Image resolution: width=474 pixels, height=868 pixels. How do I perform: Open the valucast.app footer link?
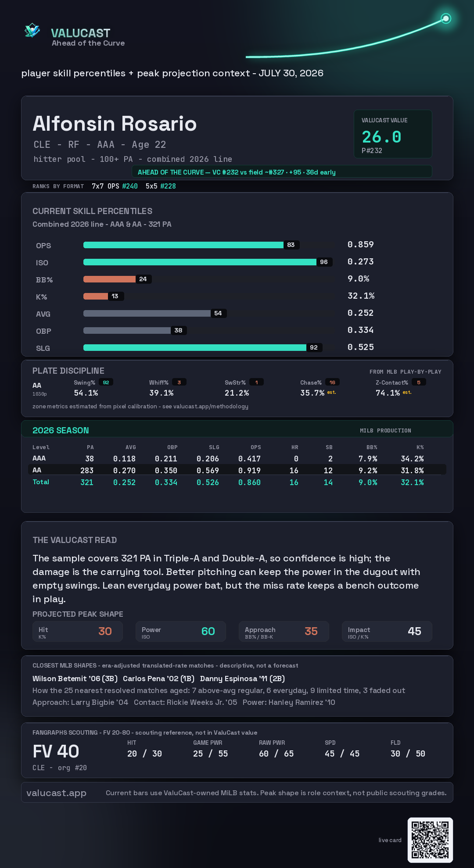pos(57,793)
